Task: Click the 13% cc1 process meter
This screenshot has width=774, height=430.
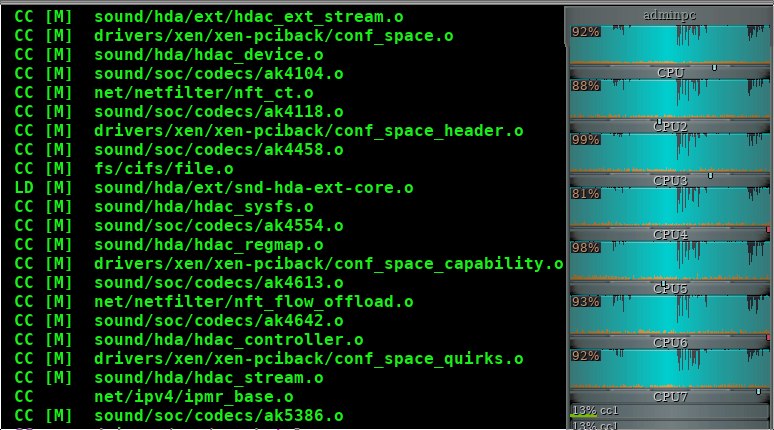Action: [670, 411]
